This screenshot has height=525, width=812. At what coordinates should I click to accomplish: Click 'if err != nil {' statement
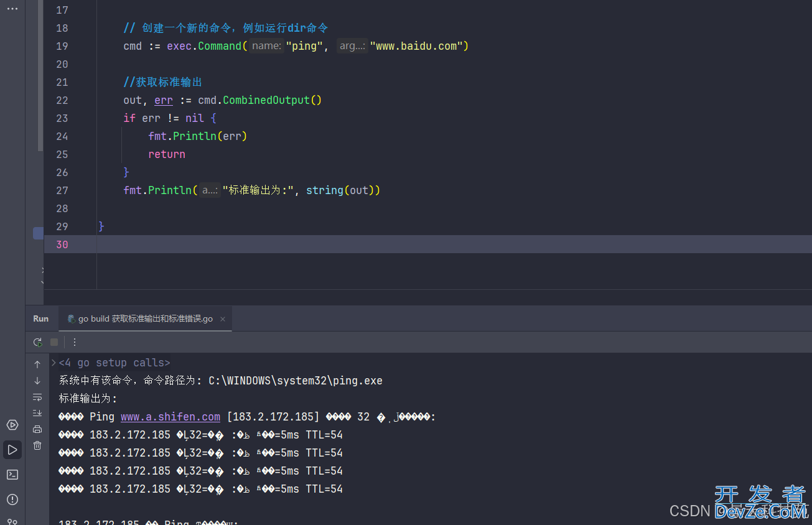point(170,118)
